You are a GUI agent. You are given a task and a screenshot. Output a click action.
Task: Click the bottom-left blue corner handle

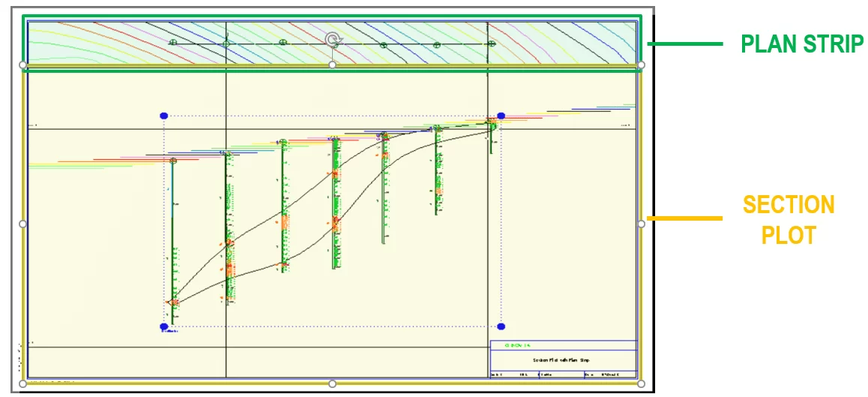164,326
